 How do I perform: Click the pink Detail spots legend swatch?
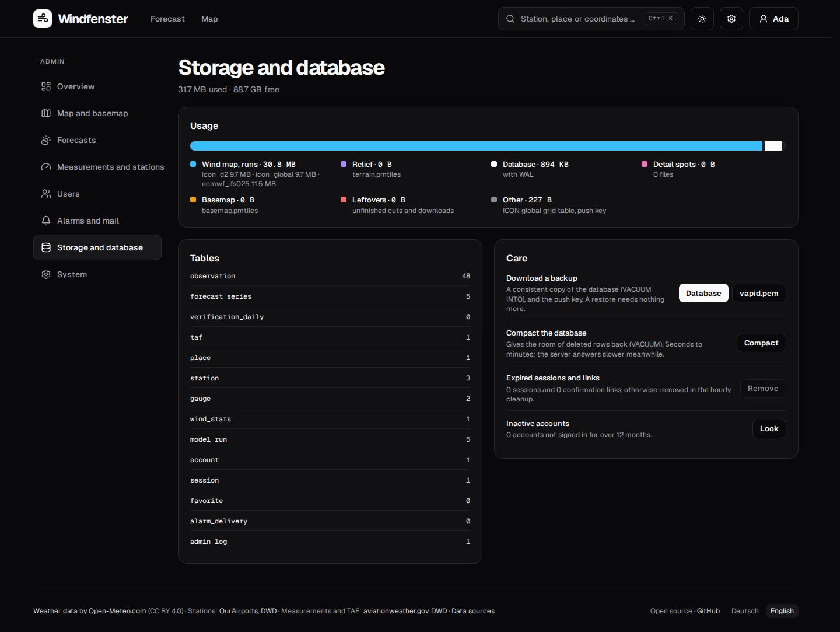645,164
